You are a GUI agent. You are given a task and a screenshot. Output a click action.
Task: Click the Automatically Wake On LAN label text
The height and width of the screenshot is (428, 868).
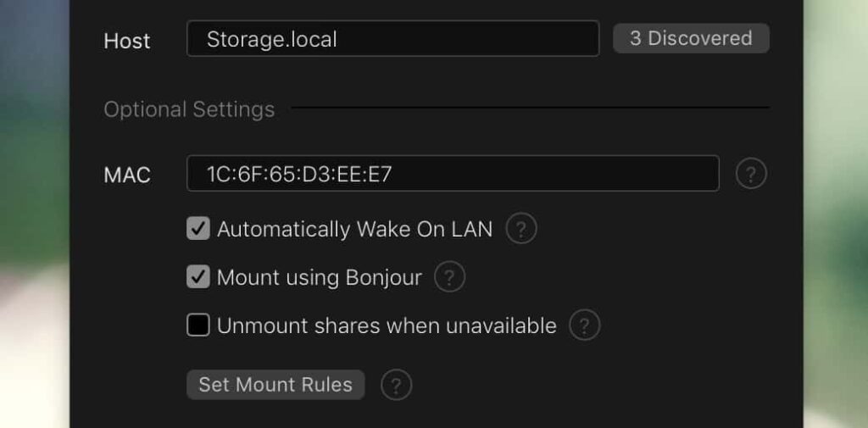point(354,230)
